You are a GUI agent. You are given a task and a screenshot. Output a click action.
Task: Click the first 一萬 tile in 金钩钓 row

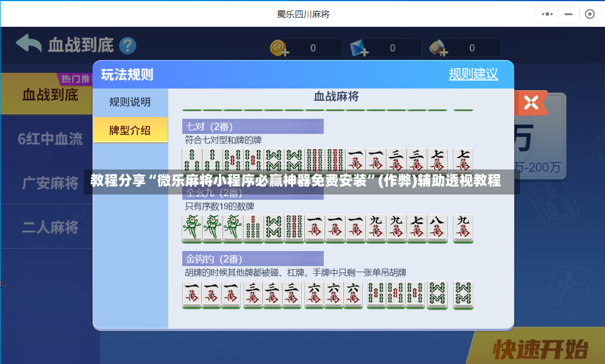pyautogui.click(x=192, y=295)
